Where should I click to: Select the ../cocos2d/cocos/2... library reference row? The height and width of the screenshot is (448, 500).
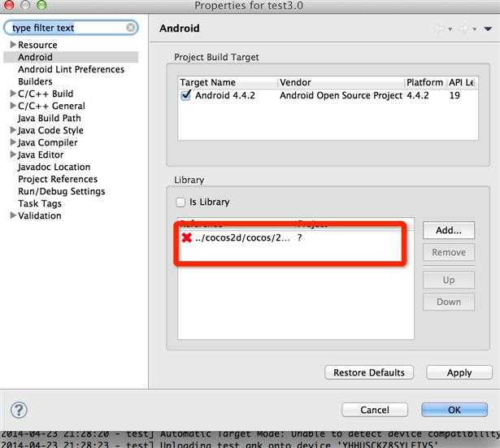click(296, 237)
